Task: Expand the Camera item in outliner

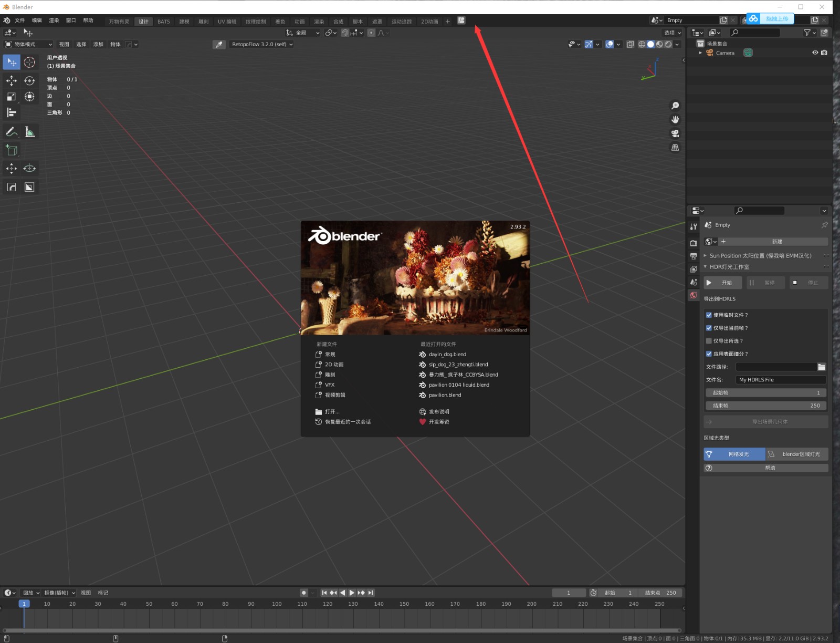Action: [700, 53]
